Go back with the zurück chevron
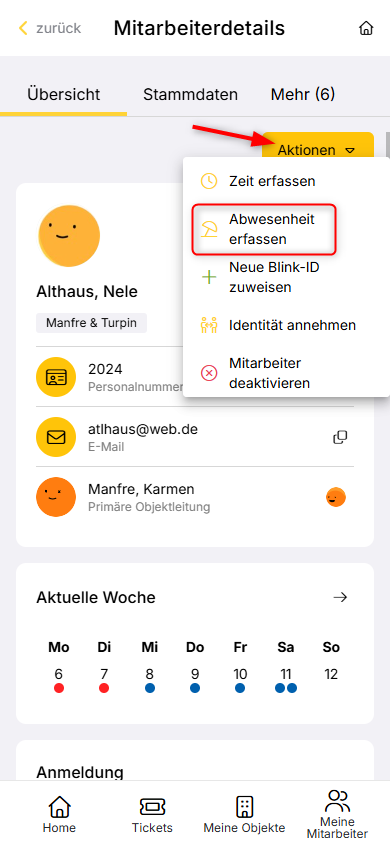 click(23, 28)
